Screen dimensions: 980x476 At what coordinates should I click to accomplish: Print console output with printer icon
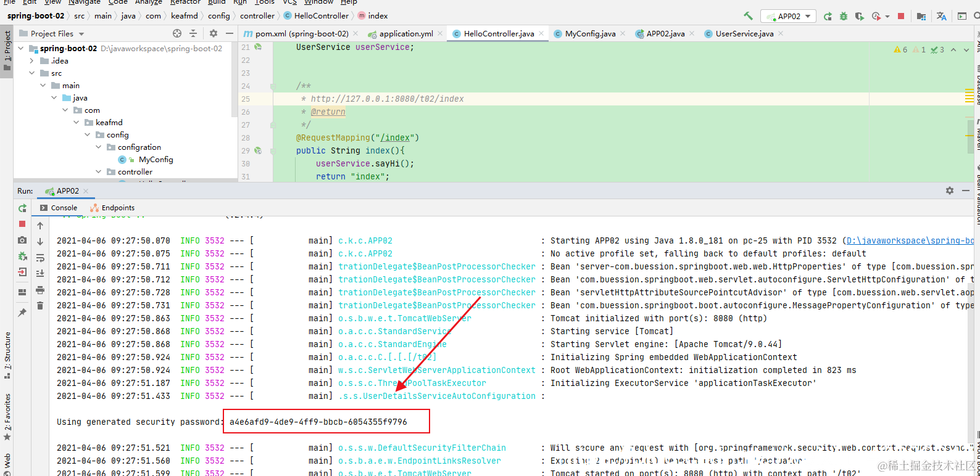(40, 290)
